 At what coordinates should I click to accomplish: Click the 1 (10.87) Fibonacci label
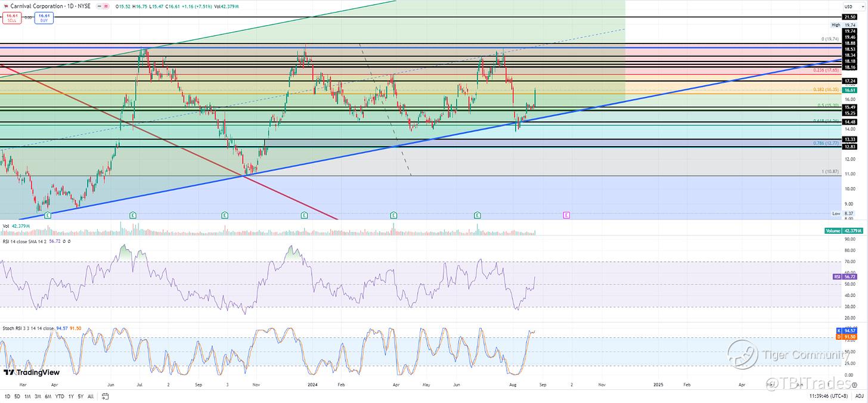coord(830,172)
